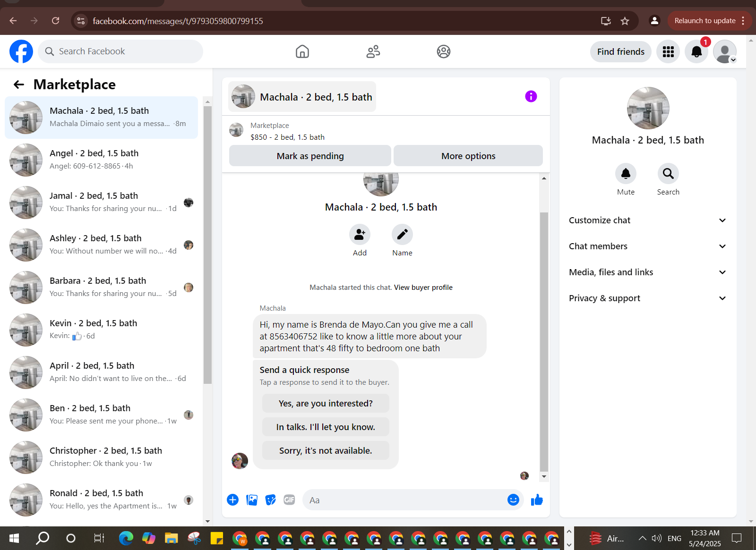This screenshot has width=756, height=550.
Task: Open Ashley conversation in list
Action: tap(102, 245)
